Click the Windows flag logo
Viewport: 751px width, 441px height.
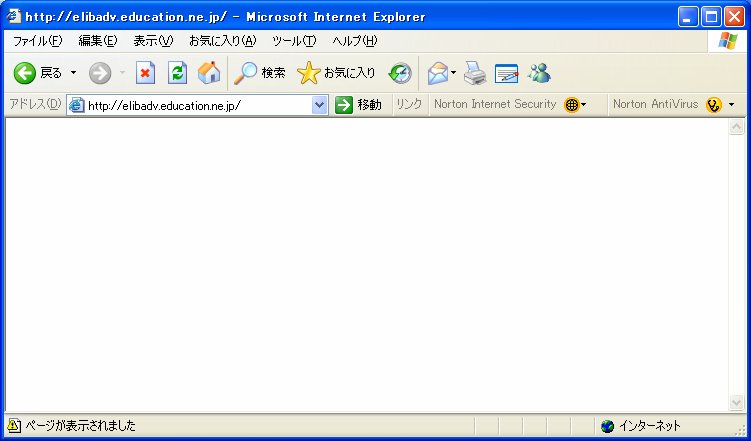(x=728, y=41)
